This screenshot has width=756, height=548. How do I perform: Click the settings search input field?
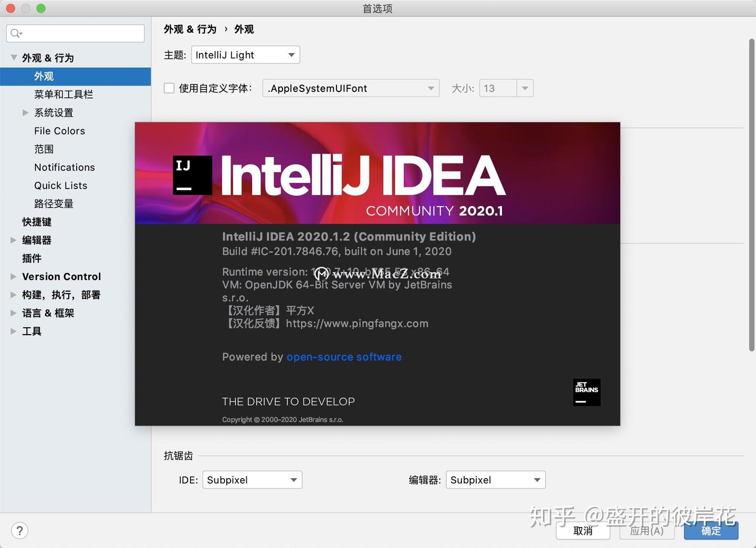click(76, 34)
